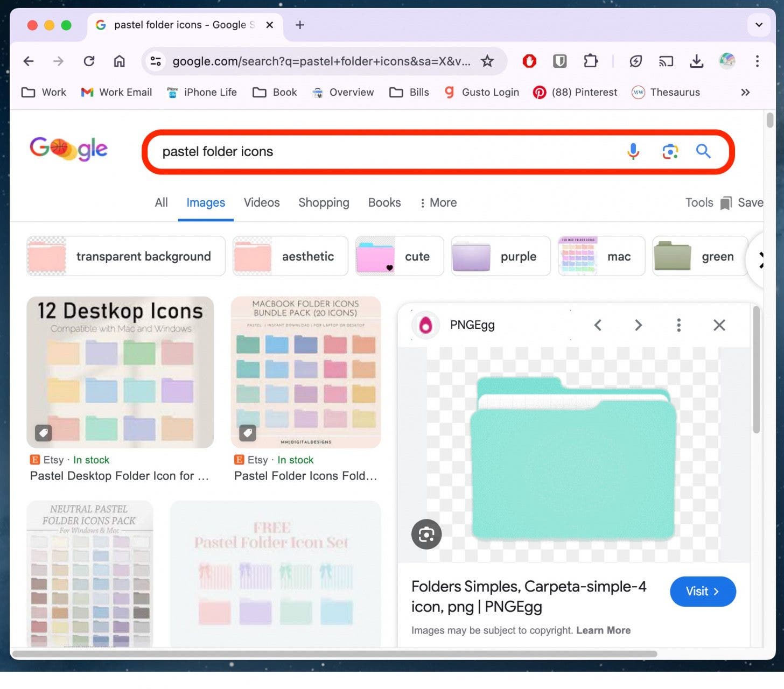Image resolution: width=784 pixels, height=689 pixels.
Task: Search inside image with the lens overlay button
Action: point(426,534)
